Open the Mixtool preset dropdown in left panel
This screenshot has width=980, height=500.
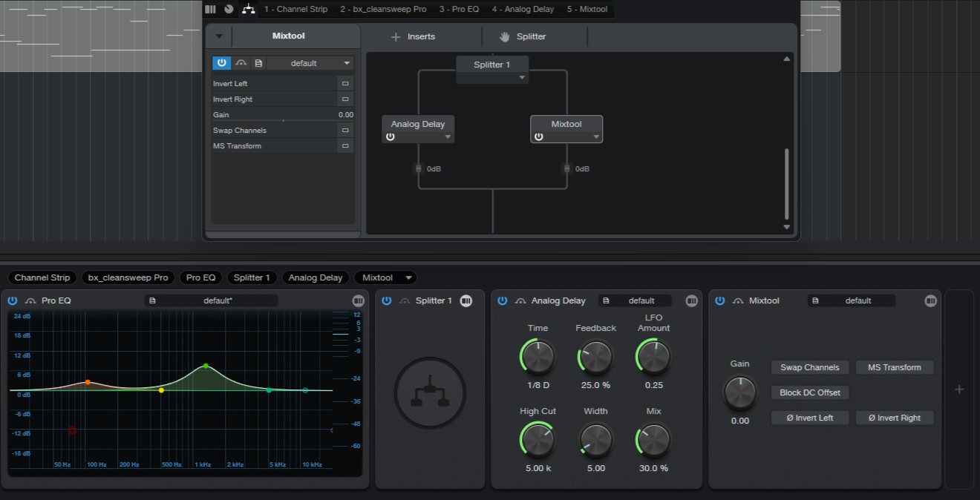[x=310, y=63]
